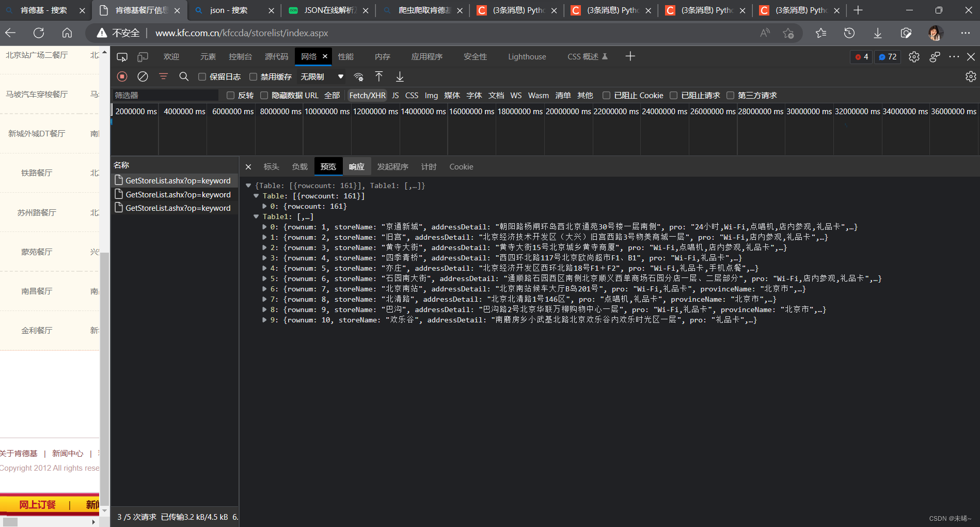Check blocked cookies box (已阻止 Cookie)
980x527 pixels.
click(x=607, y=95)
